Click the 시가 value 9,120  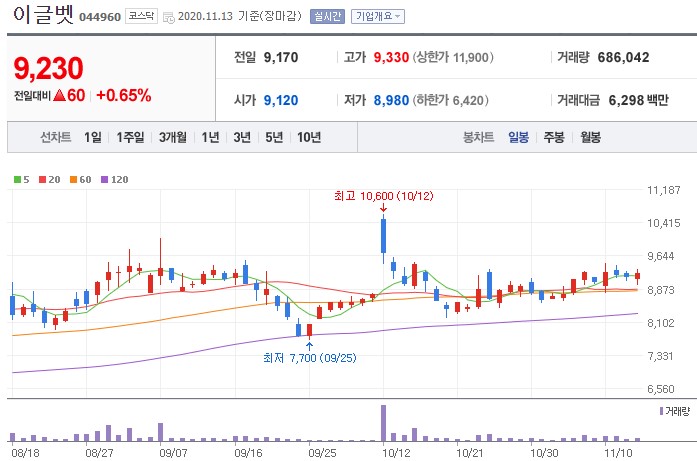281,100
